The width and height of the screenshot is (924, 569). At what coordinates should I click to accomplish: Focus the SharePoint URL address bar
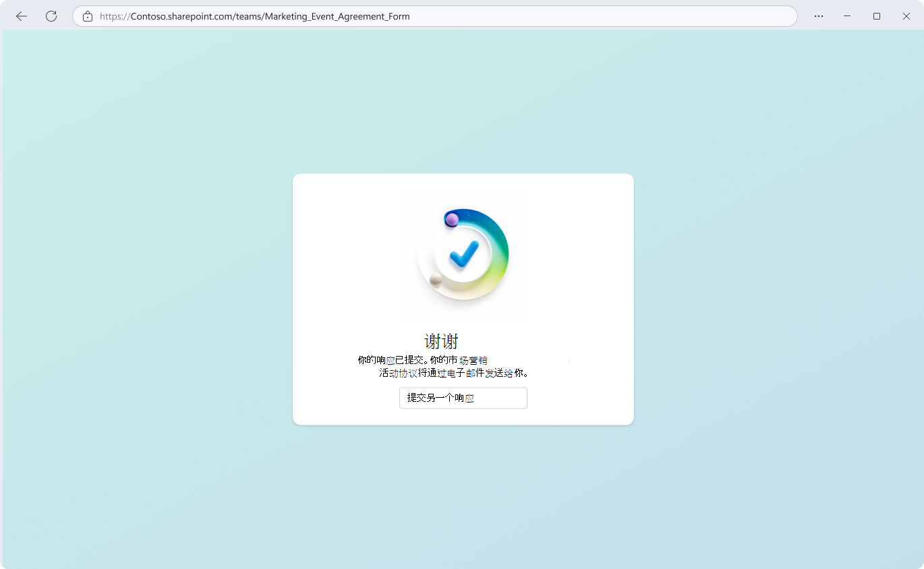(x=435, y=16)
